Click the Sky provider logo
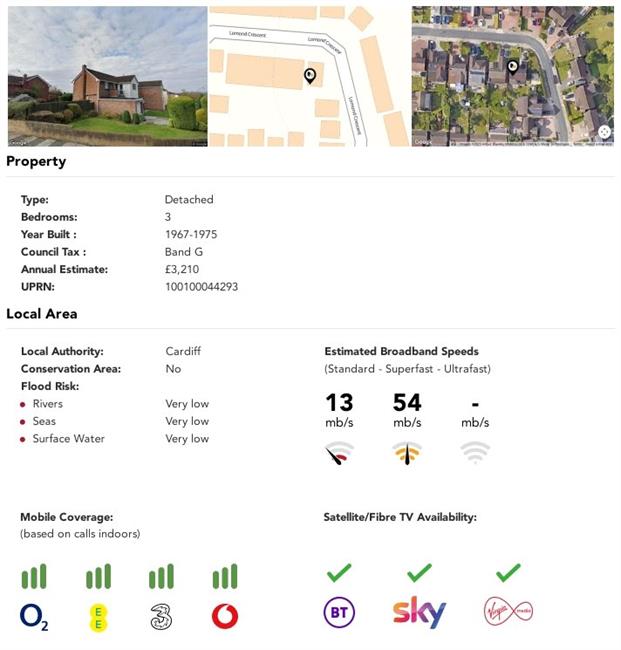 coord(419,612)
